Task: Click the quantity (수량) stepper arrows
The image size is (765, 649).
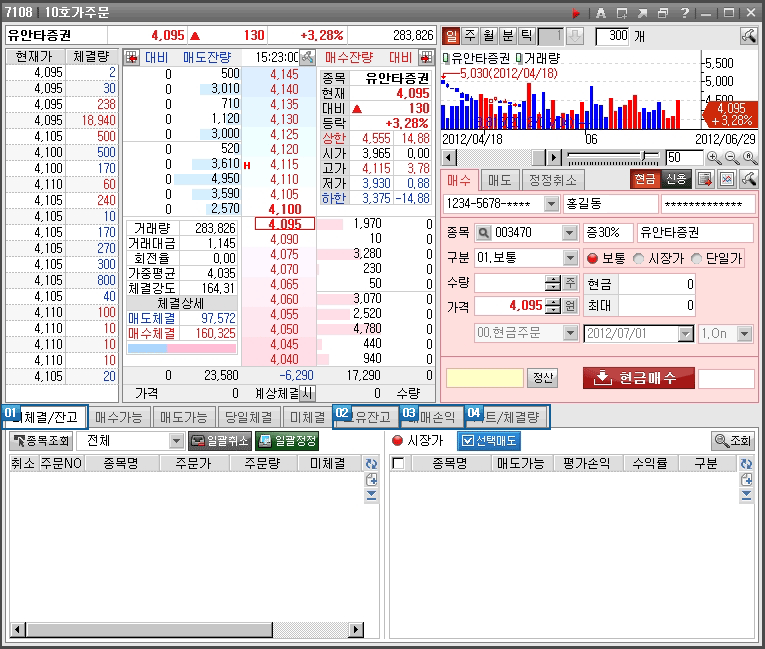Action: 553,283
